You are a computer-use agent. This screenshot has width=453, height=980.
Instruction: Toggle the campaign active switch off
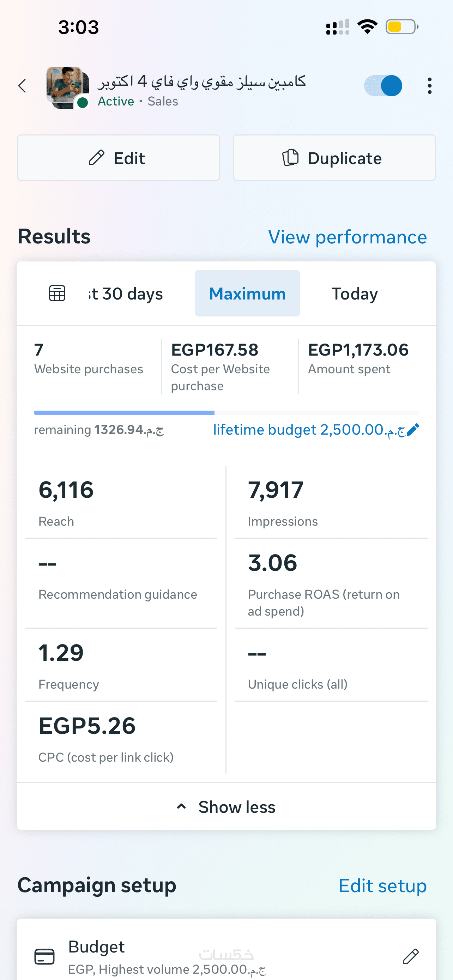[x=383, y=86]
